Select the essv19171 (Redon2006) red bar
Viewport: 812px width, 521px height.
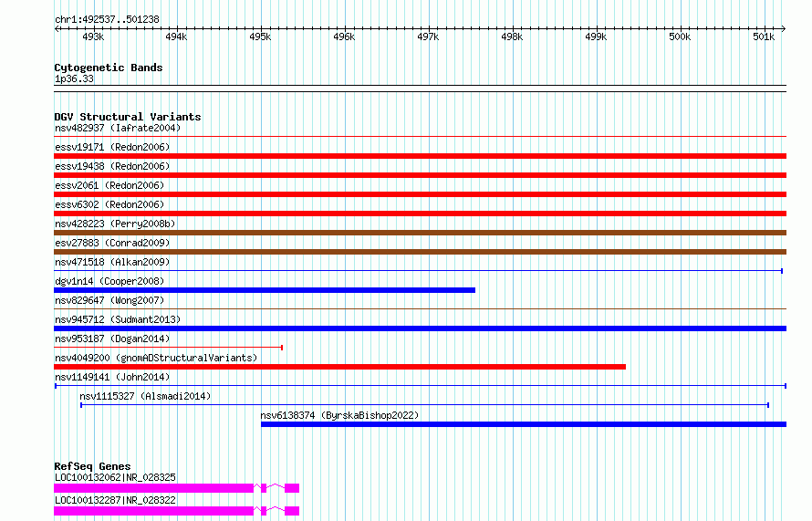tap(420, 156)
